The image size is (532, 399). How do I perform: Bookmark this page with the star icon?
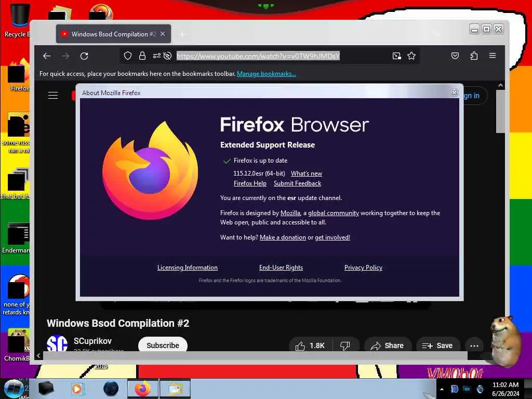(411, 56)
